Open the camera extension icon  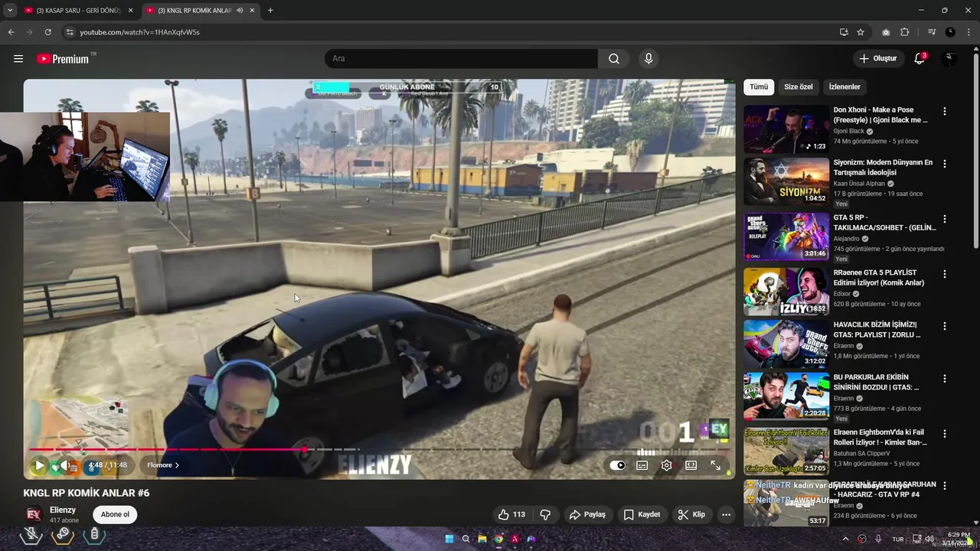(886, 32)
